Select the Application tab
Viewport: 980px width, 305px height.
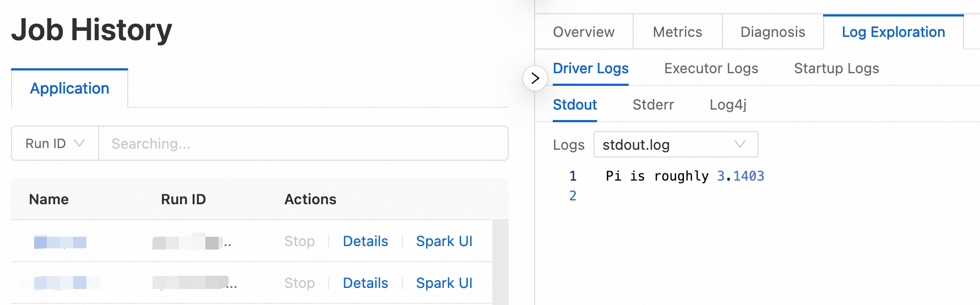pyautogui.click(x=69, y=89)
